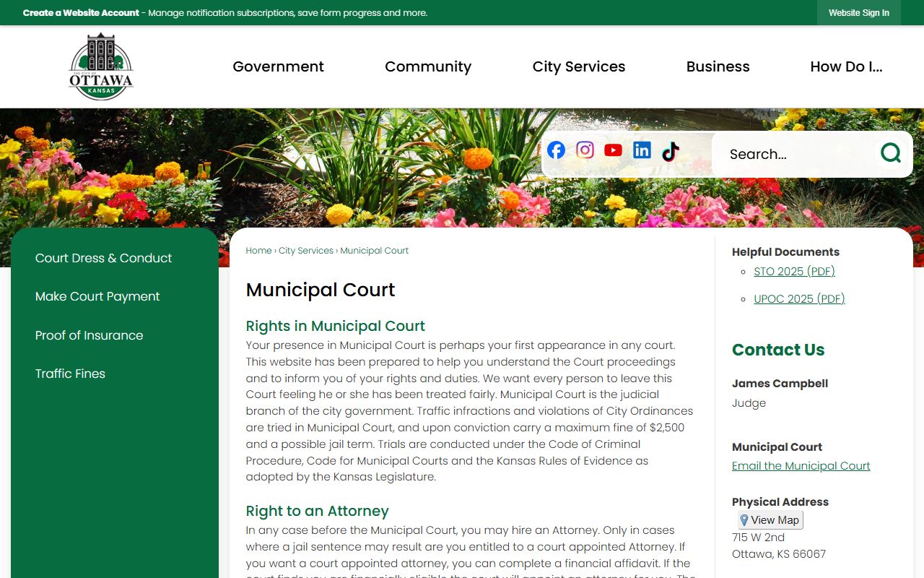Click the 715 W 2nd address line
The width and height of the screenshot is (924, 578).
(x=758, y=538)
